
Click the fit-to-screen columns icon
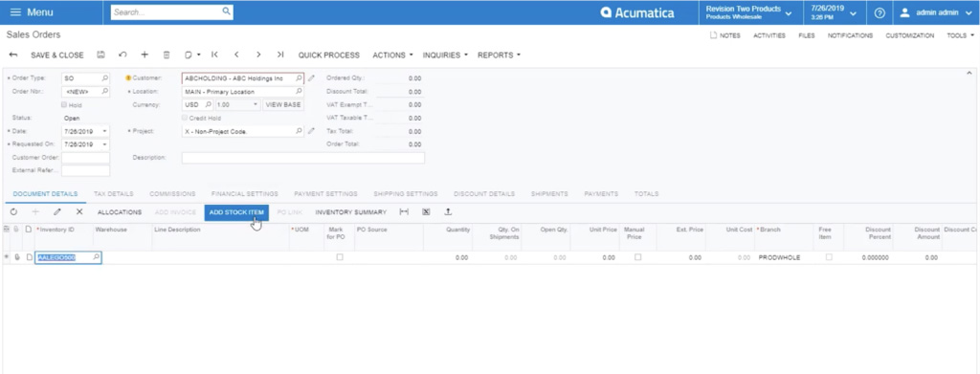tap(404, 212)
